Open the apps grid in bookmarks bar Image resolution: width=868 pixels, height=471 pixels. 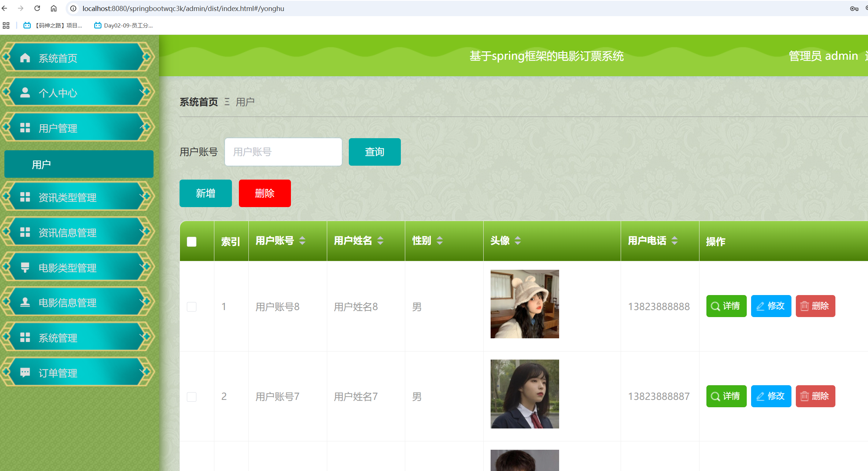[6, 25]
